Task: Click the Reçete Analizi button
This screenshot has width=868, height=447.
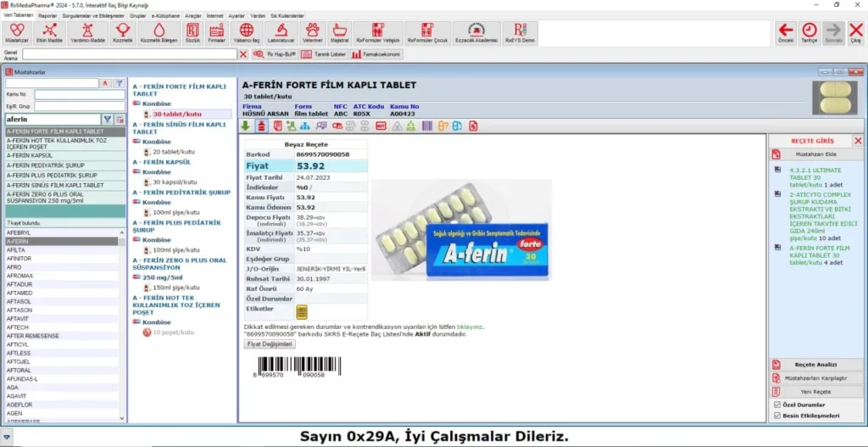Action: tap(815, 365)
